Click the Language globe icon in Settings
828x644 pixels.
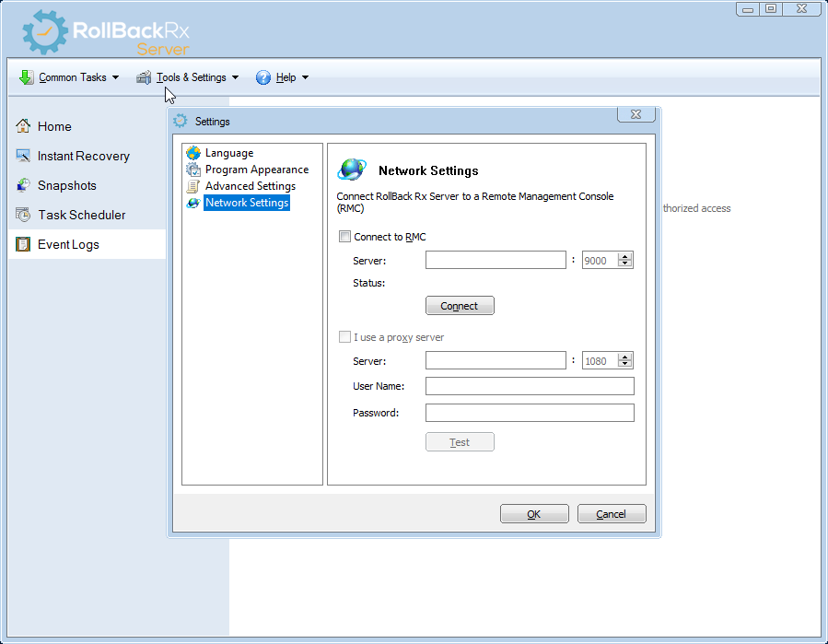click(193, 153)
